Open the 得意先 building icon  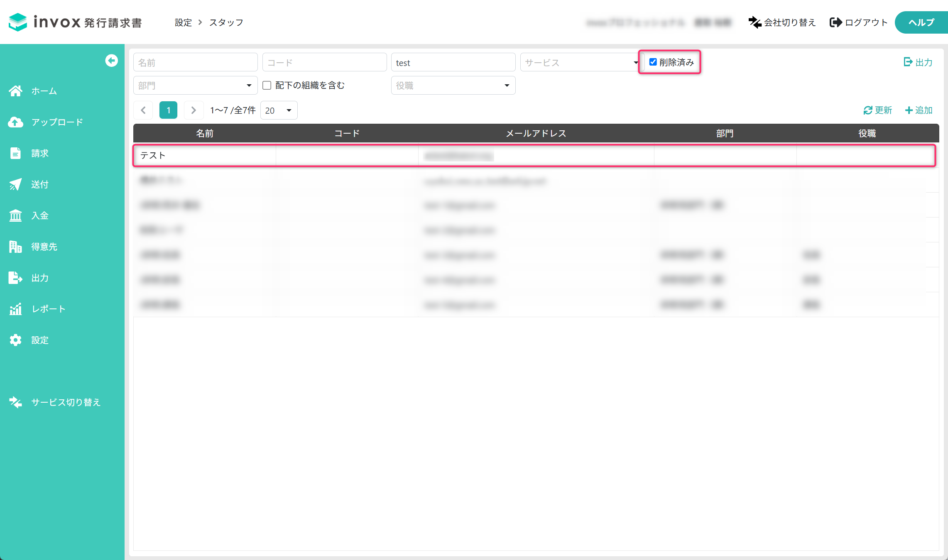coord(16,247)
